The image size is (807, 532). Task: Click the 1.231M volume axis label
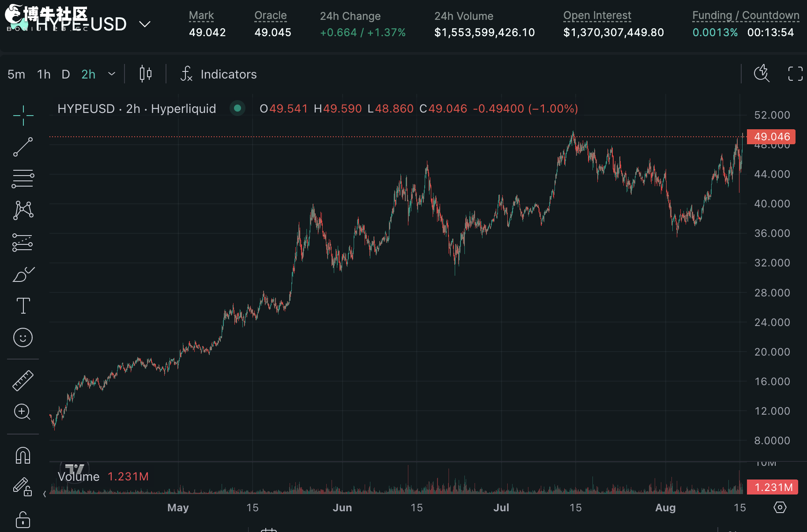[773, 487]
